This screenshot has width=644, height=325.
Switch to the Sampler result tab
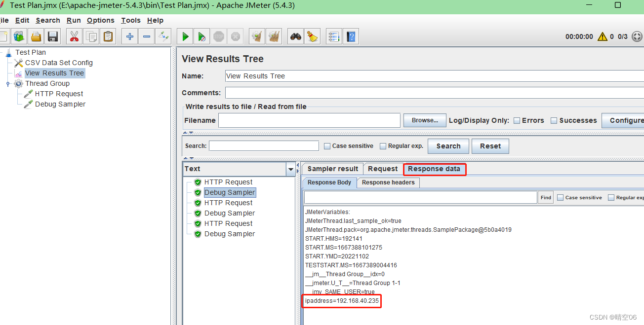333,169
